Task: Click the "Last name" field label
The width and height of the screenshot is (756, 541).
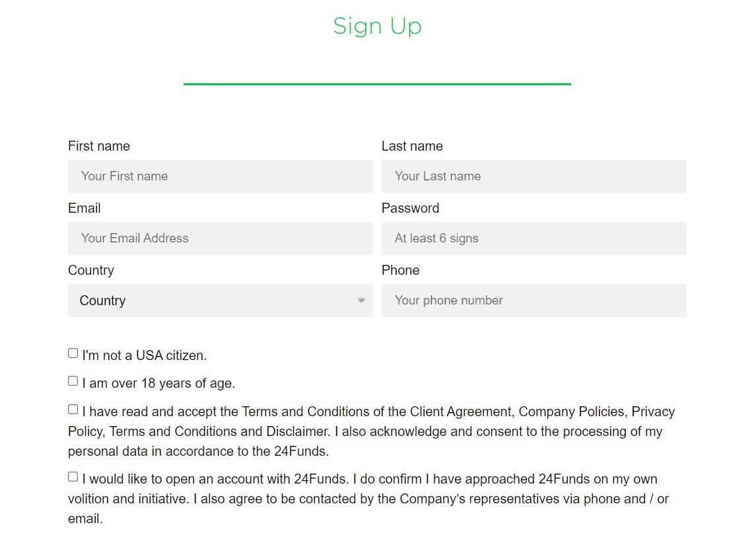Action: (412, 146)
